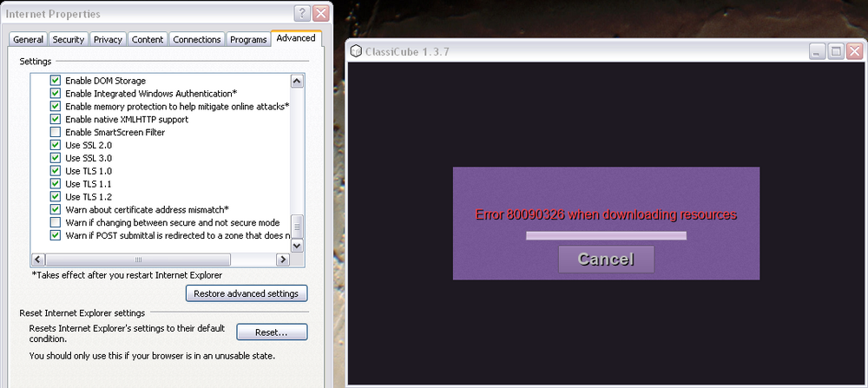
Task: Uncheck Use SSL 2.0 checkbox
Action: pos(56,145)
